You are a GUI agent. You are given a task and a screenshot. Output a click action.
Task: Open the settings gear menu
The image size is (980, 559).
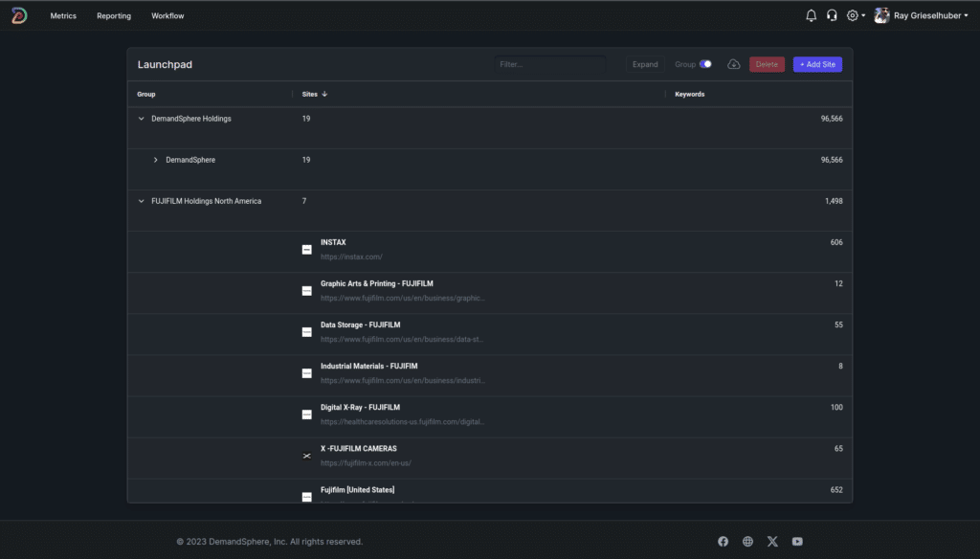tap(855, 15)
